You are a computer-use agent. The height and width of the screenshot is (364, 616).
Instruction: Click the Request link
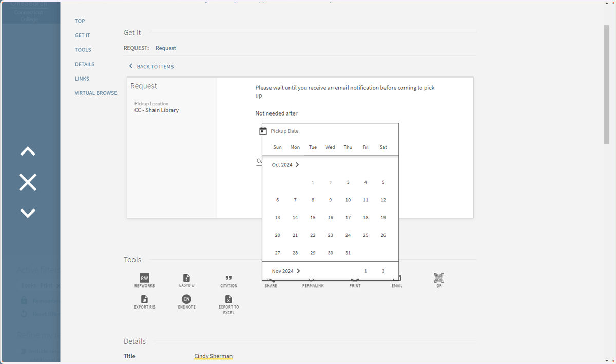[x=165, y=48]
